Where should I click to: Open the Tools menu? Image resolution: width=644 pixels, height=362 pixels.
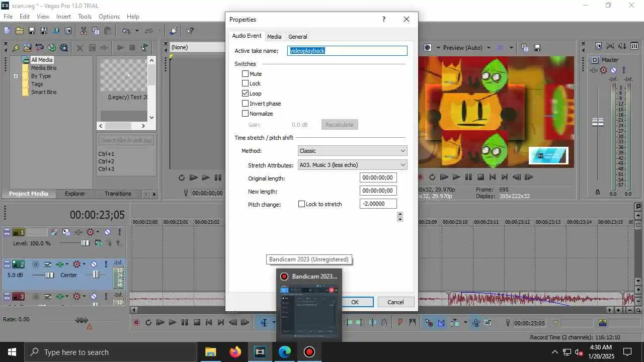pyautogui.click(x=85, y=17)
